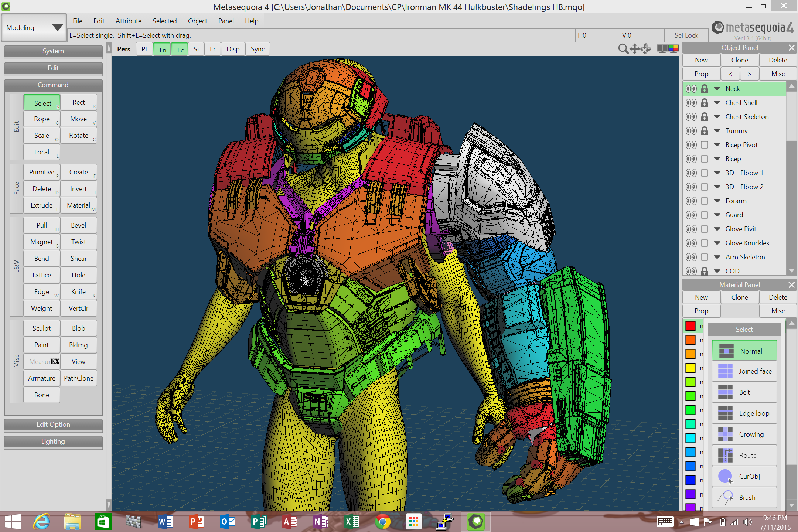Unlock the Tummy object padlock

pyautogui.click(x=705, y=131)
